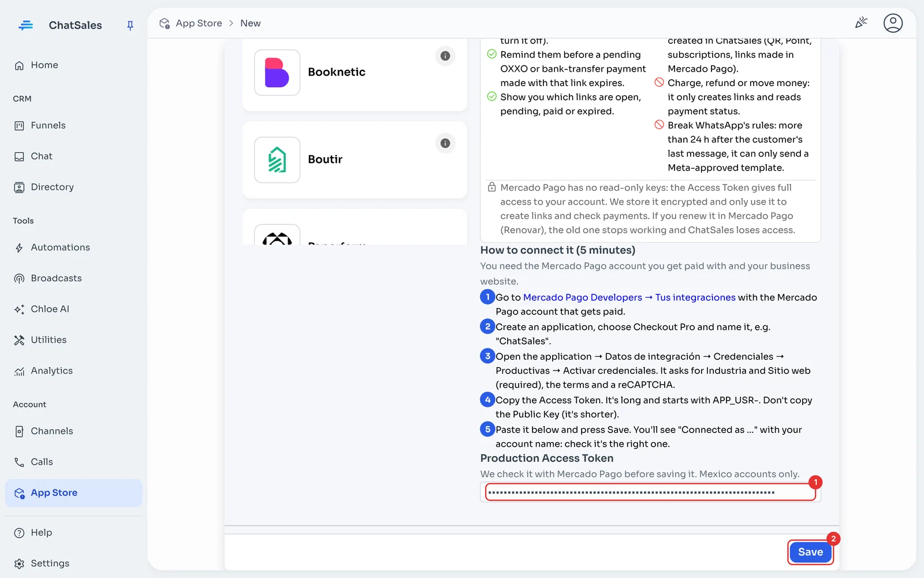Click the Settings gear icon
Image resolution: width=924 pixels, height=578 pixels.
coord(19,564)
